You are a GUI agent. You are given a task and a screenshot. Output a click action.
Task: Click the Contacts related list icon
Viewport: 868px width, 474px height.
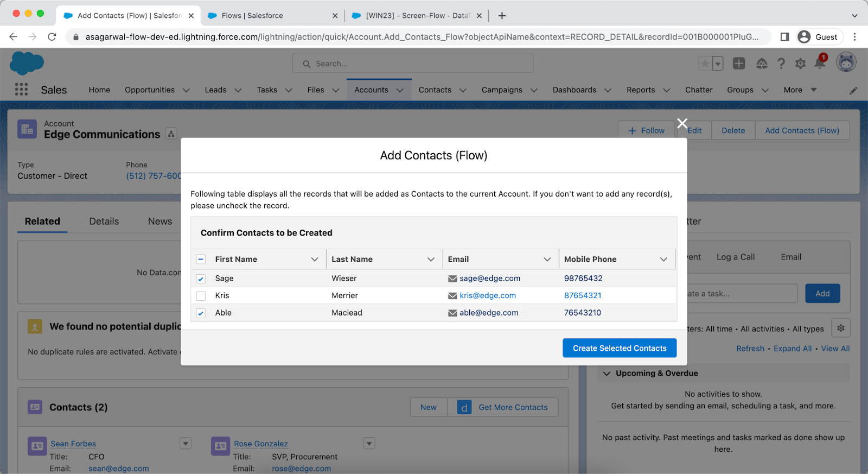(35, 407)
